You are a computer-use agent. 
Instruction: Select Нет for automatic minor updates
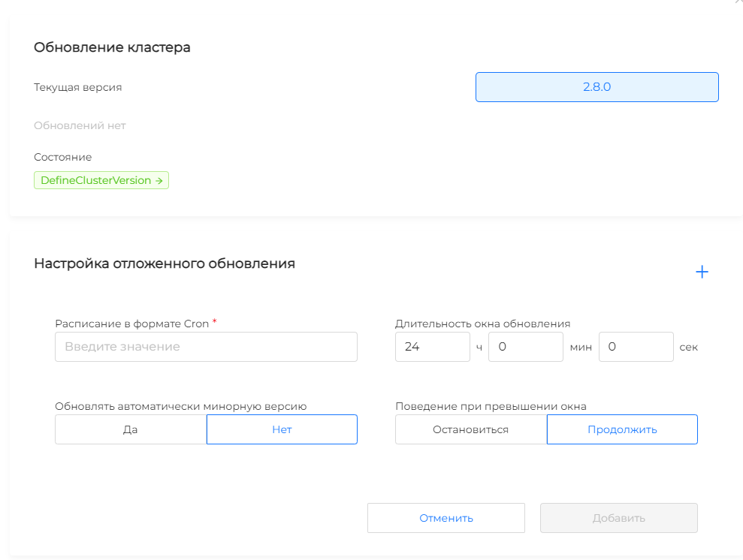click(282, 429)
